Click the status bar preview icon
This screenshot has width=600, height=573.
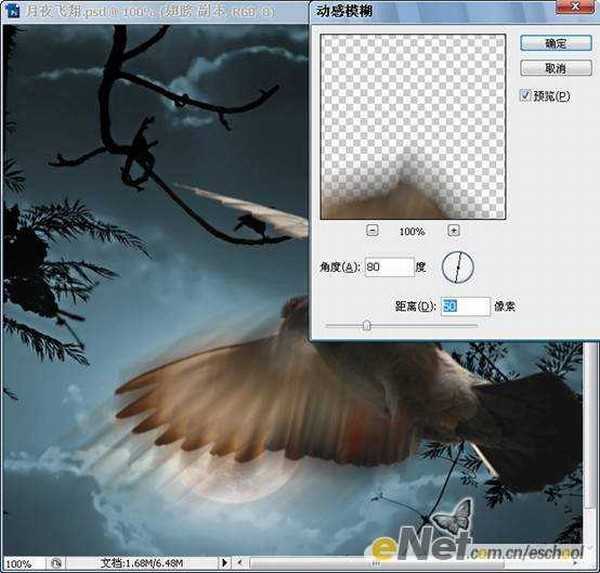(x=58, y=564)
